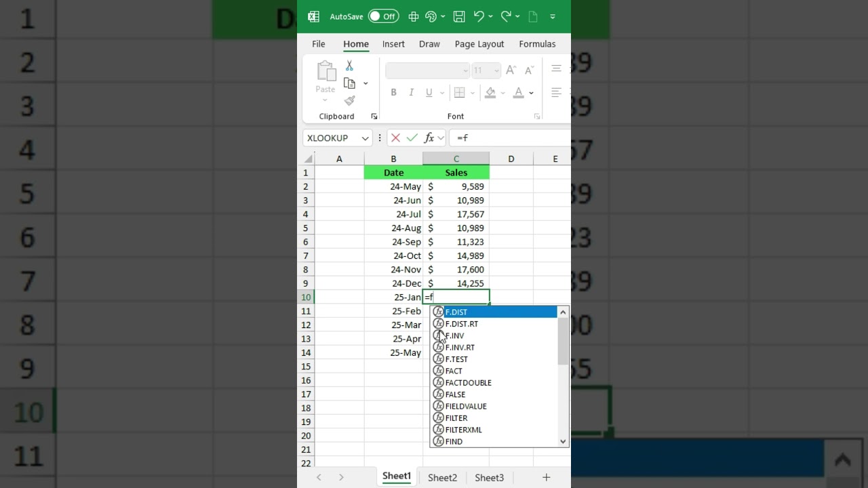
Task: Click the Select All corner triangle
Action: 309,159
